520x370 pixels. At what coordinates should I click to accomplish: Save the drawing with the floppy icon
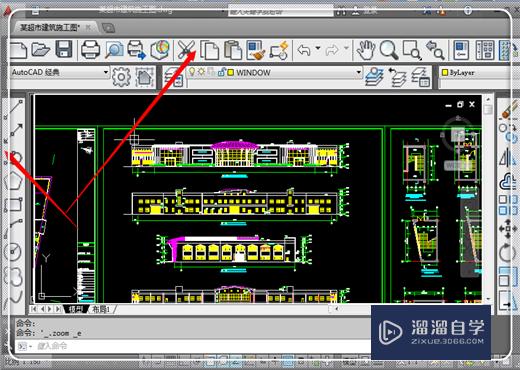[64, 50]
